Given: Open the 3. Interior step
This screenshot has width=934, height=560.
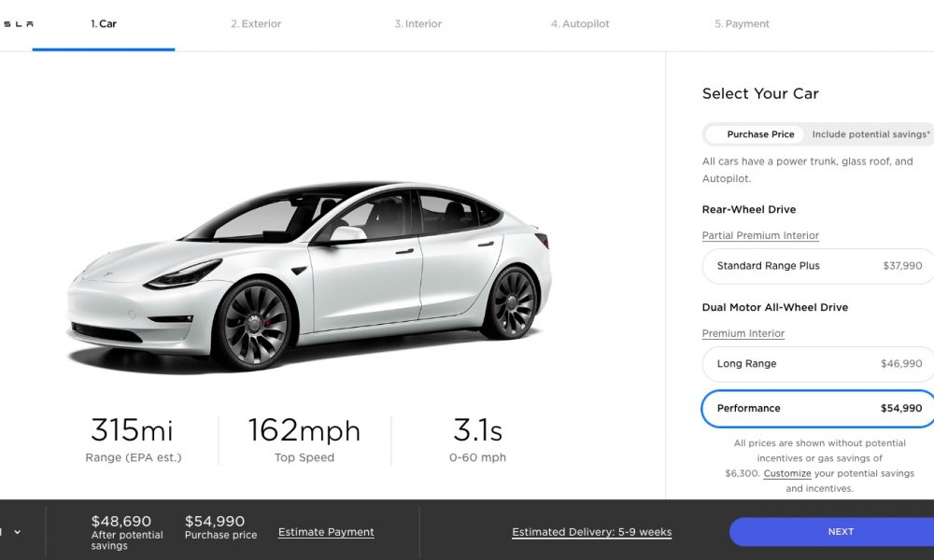Looking at the screenshot, I should [x=418, y=24].
